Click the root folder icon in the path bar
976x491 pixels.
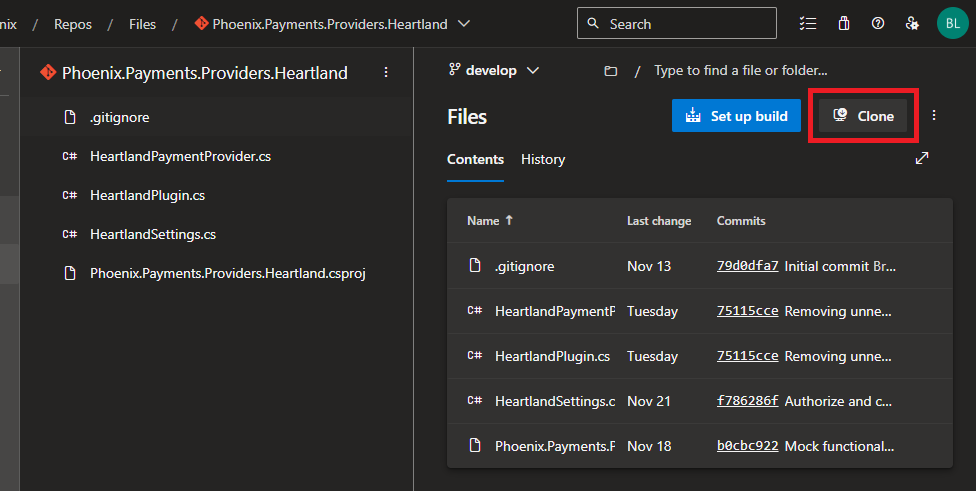coord(611,71)
